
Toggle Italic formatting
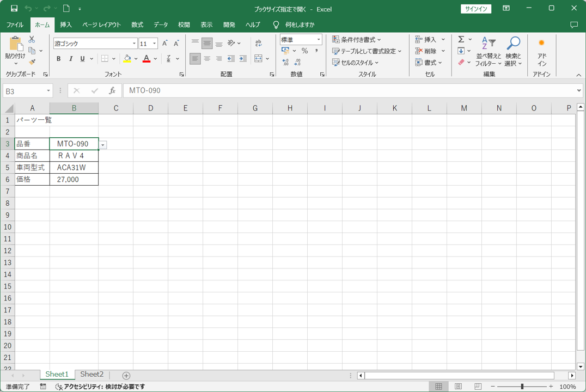click(71, 59)
